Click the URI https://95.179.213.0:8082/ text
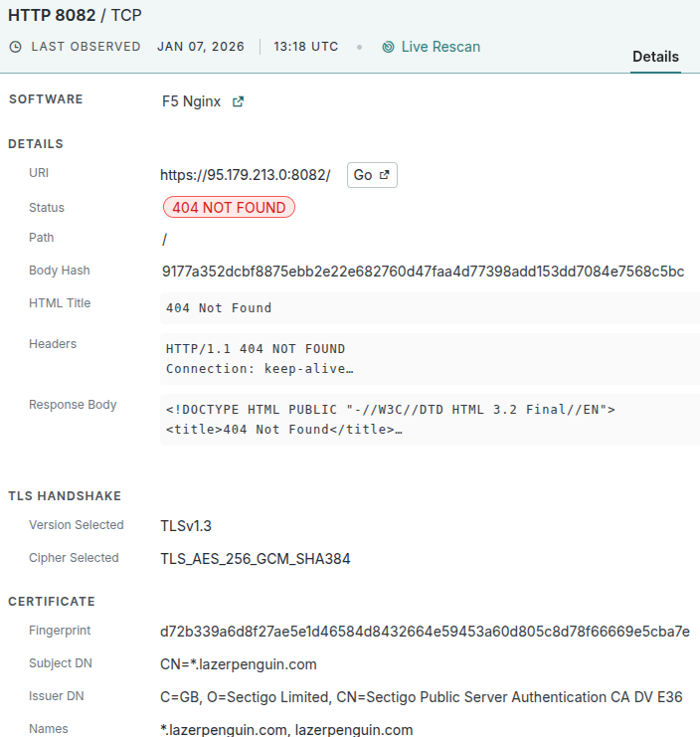This screenshot has height=737, width=700. point(245,175)
